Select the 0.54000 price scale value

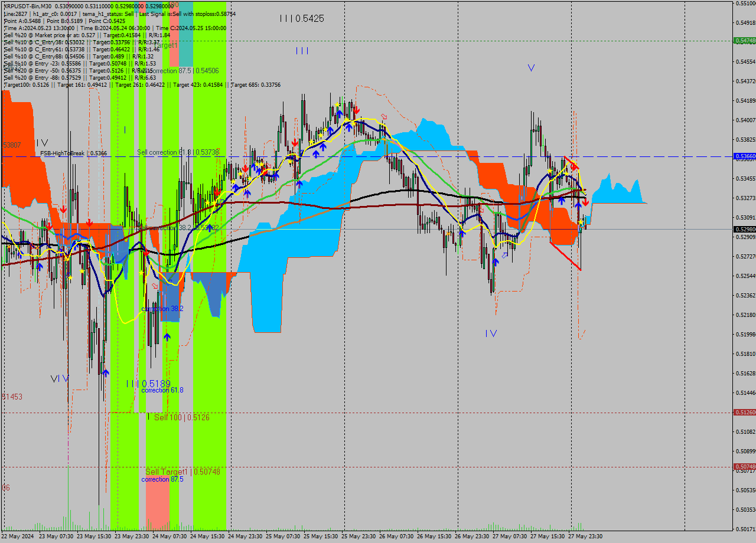tap(745, 120)
